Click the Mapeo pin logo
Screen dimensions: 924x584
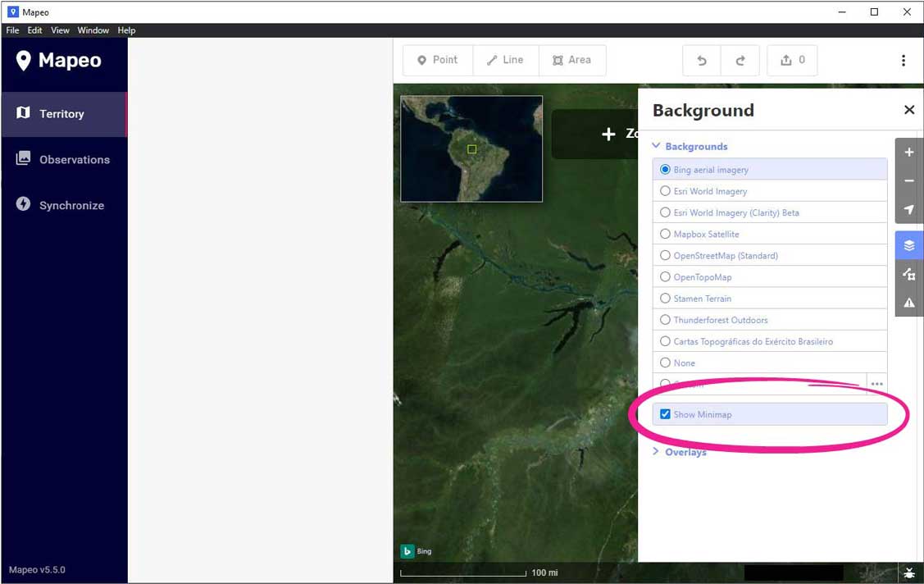coord(23,60)
